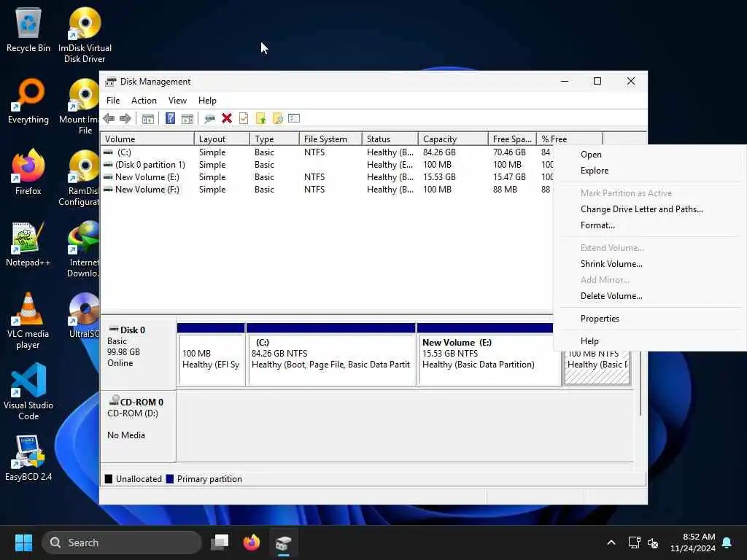Click the notification bell in system tray
The image size is (747, 560).
[x=727, y=542]
